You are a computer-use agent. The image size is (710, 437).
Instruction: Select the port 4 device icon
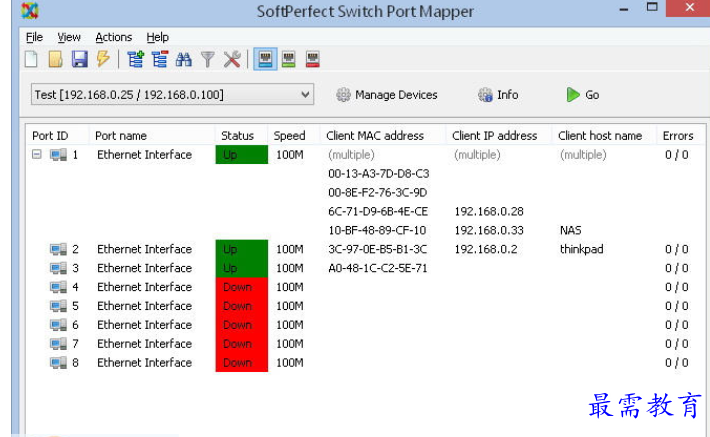click(x=58, y=287)
